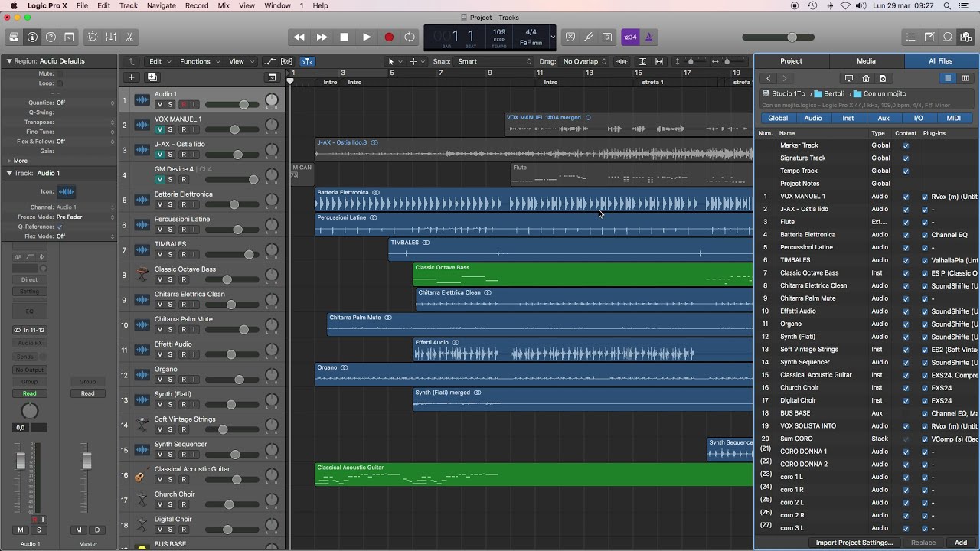Click the Add Track plus button
The height and width of the screenshot is (551, 980).
pos(131,77)
